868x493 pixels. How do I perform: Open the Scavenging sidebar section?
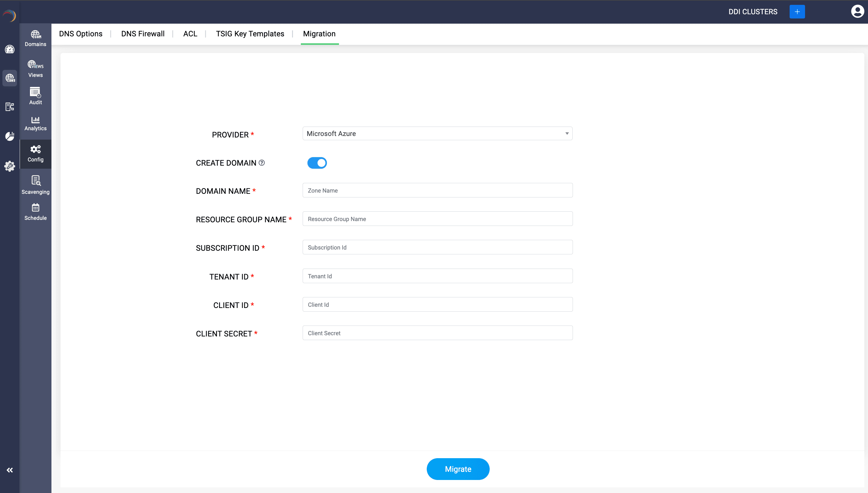[x=35, y=185]
